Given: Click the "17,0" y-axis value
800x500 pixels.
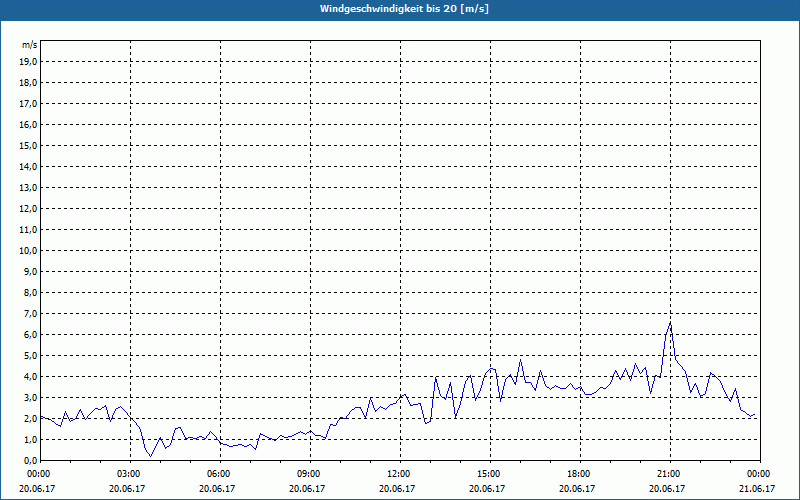Looking at the screenshot, I should [x=28, y=104].
